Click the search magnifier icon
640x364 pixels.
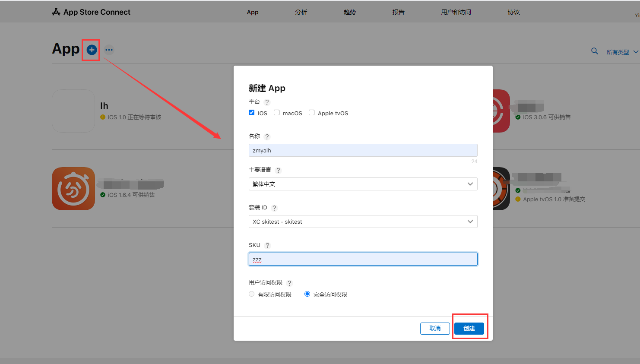coord(595,51)
